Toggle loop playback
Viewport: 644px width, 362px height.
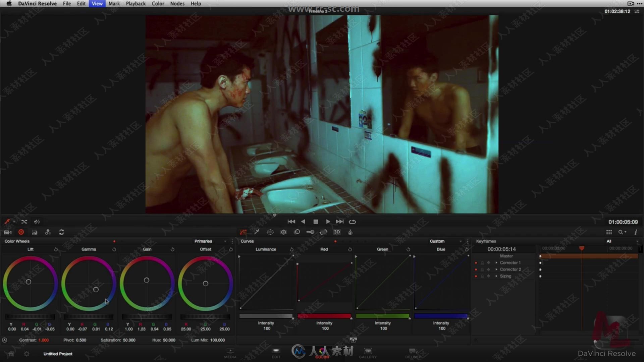click(x=352, y=222)
